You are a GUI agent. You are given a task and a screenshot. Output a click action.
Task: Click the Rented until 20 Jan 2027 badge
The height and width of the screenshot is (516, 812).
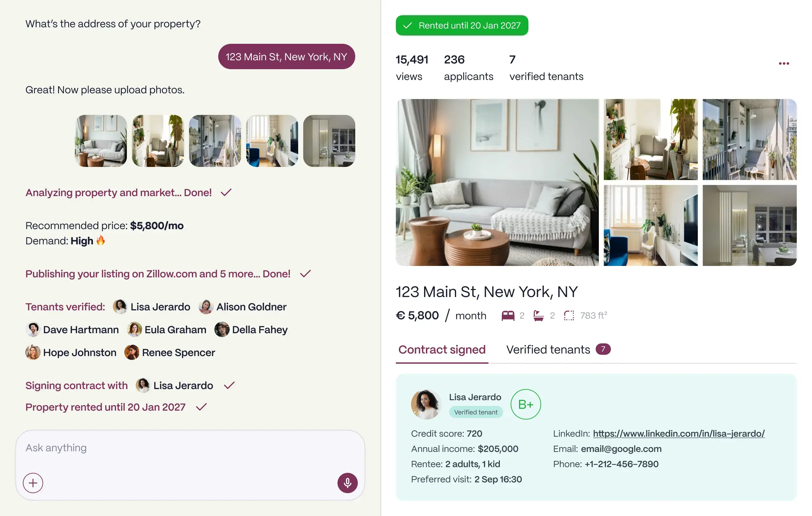[462, 25]
